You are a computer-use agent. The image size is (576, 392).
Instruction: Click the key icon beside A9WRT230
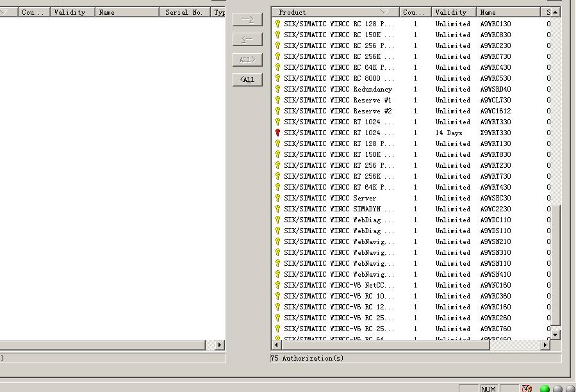pyautogui.click(x=277, y=165)
